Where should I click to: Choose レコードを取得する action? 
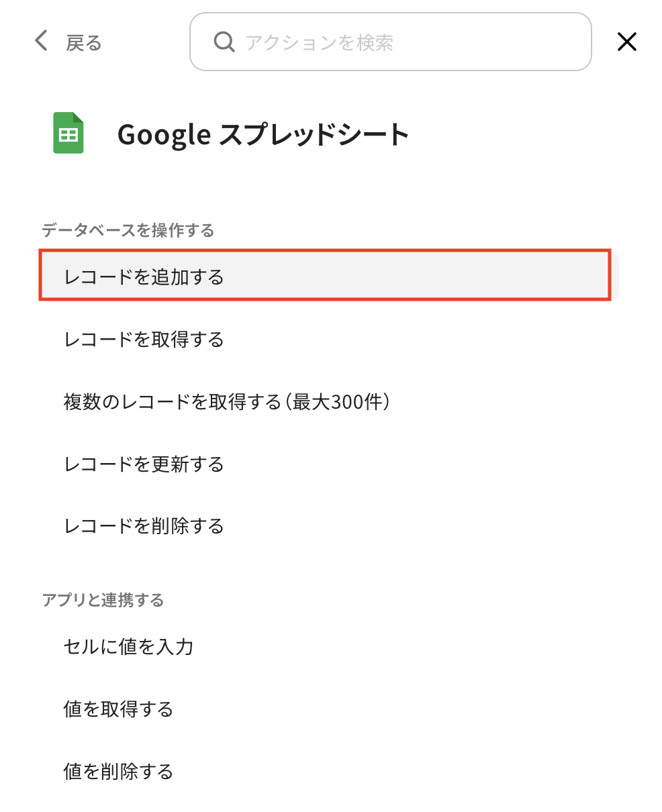144,339
